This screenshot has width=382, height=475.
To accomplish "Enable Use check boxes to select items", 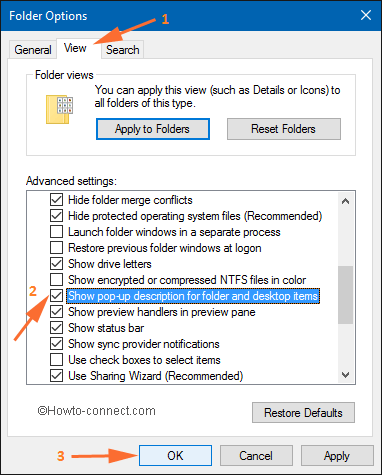I will point(56,360).
